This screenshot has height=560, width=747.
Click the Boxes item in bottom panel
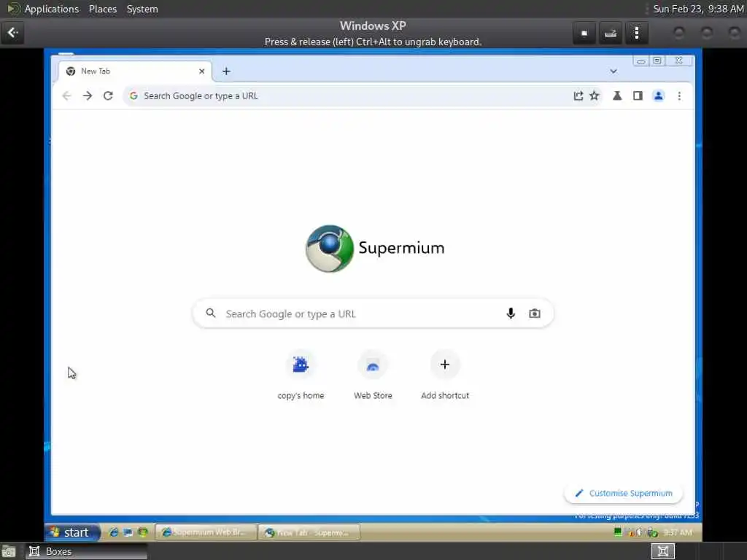(86, 551)
